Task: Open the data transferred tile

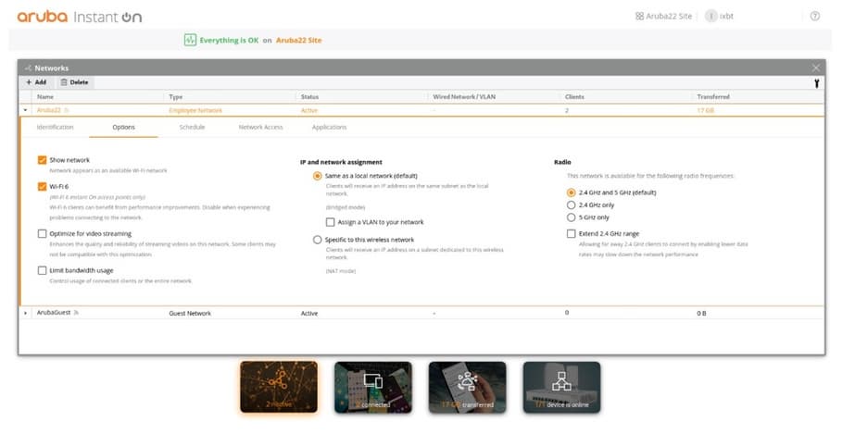Action: pos(467,387)
